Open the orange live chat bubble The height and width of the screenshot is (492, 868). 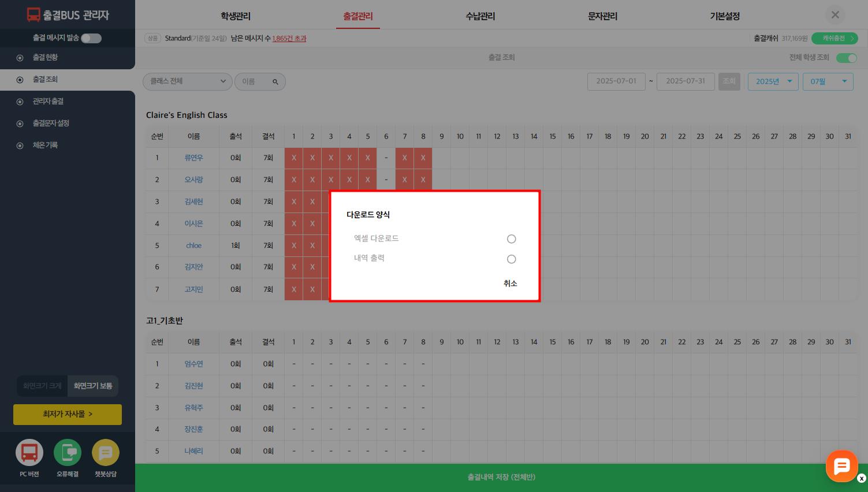point(841,465)
